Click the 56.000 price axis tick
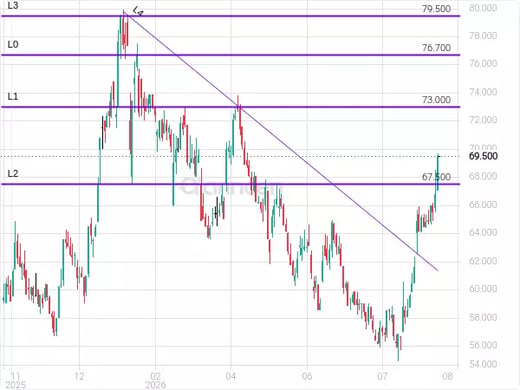 pos(483,345)
